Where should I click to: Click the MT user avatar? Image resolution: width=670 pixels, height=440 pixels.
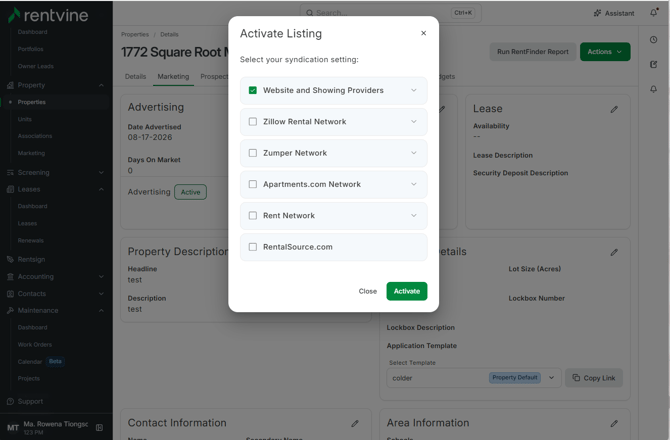(x=13, y=428)
